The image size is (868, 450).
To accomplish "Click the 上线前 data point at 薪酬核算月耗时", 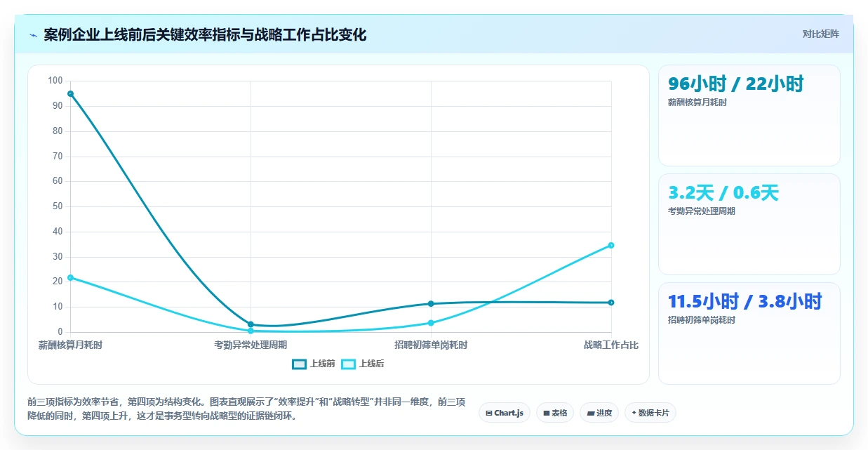I will click(x=70, y=93).
